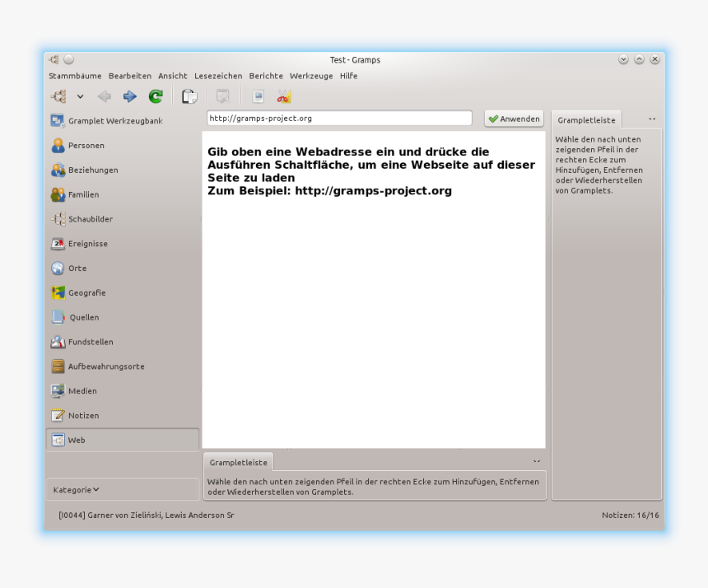Viewport: 708px width, 588px height.
Task: Click the web address input field
Action: pos(339,119)
